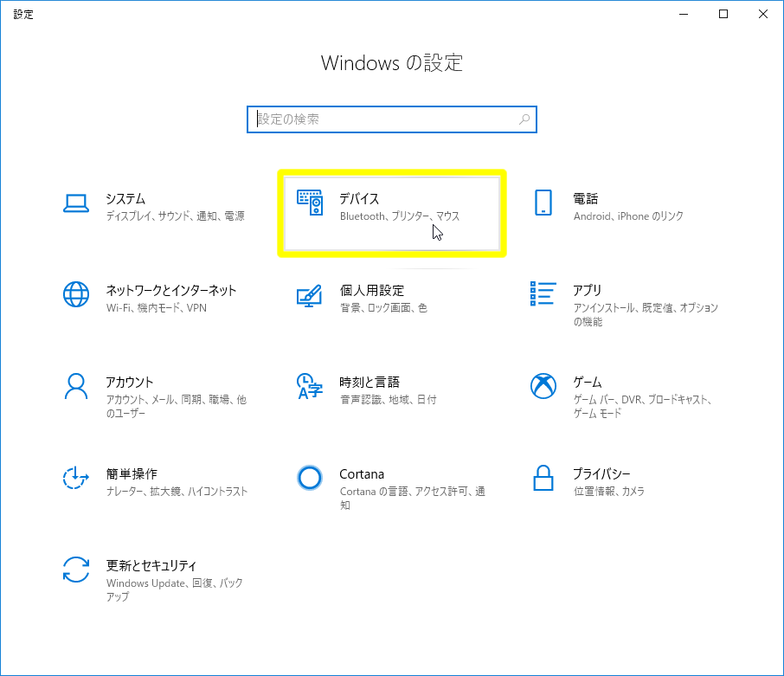784x676 pixels.
Task: Click the ゲーム Xbox icon
Action: pos(543,386)
